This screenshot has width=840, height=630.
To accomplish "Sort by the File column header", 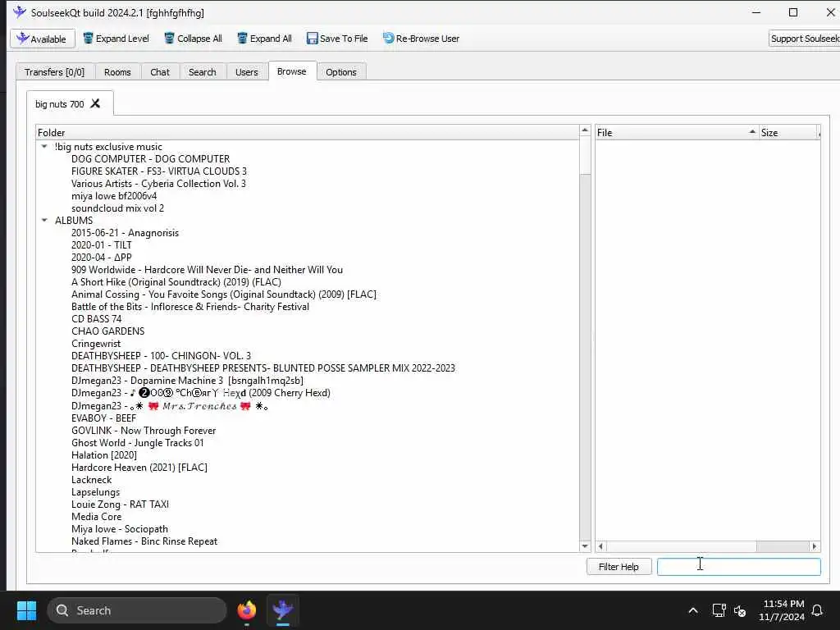I will point(677,132).
